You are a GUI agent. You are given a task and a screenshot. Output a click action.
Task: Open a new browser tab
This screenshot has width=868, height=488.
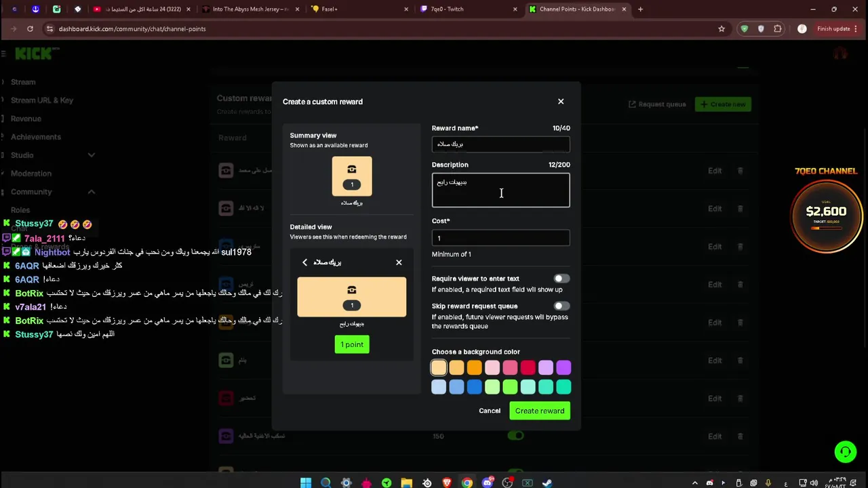coord(640,9)
